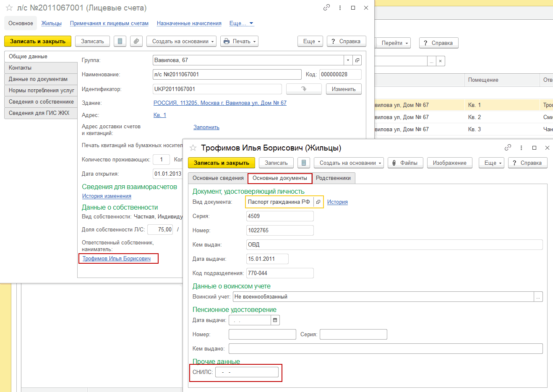This screenshot has height=392, width=553.
Task: Open the Еще dropdown in the tenant window
Action: point(491,163)
